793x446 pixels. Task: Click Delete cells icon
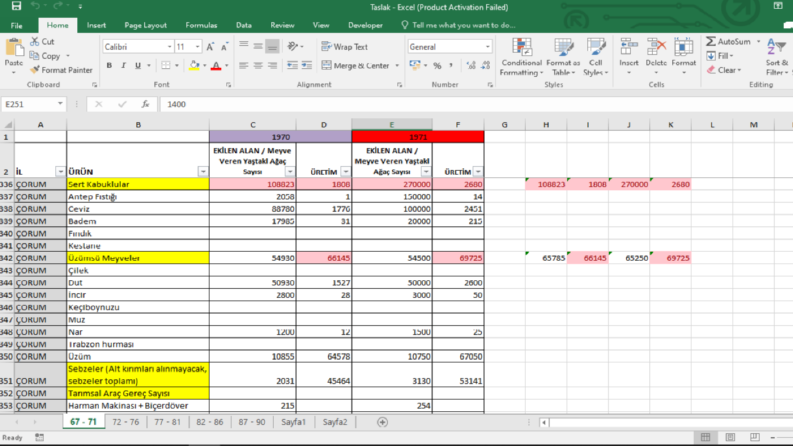pos(656,48)
